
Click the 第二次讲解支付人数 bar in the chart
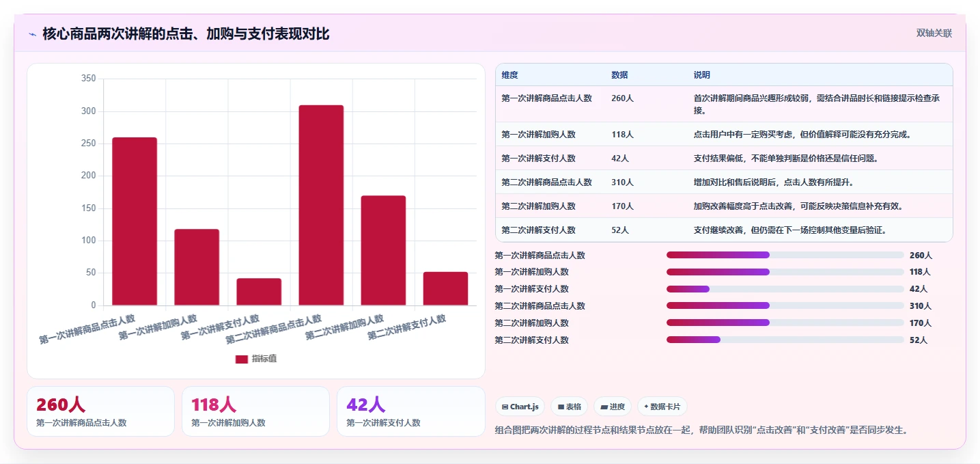445,289
